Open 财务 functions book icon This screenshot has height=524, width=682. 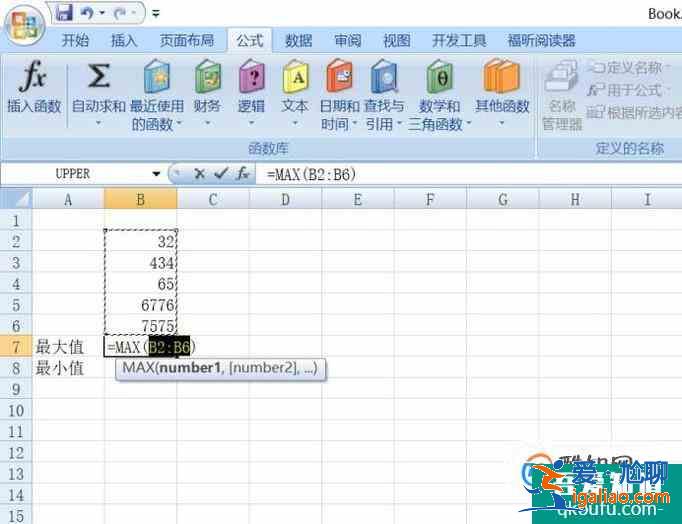(x=207, y=77)
